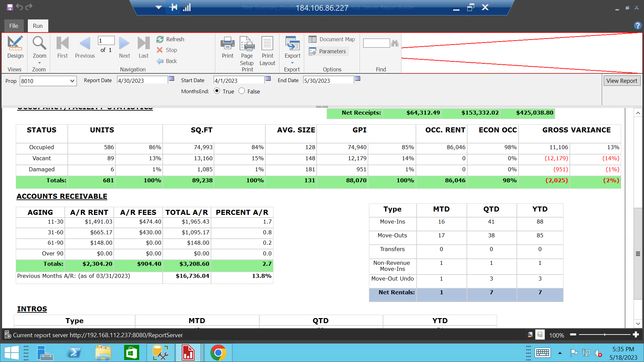Expand the Zoom dropdown
This screenshot has width=644, height=362.
[x=39, y=63]
